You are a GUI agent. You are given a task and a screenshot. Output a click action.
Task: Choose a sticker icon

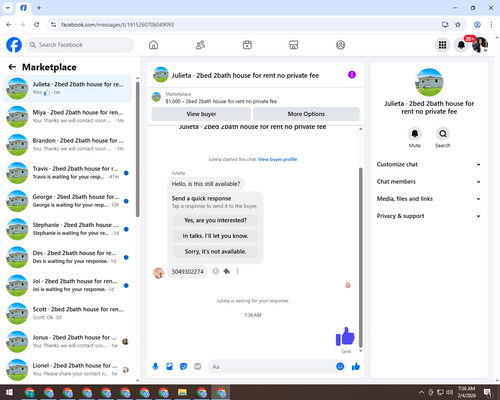click(183, 367)
